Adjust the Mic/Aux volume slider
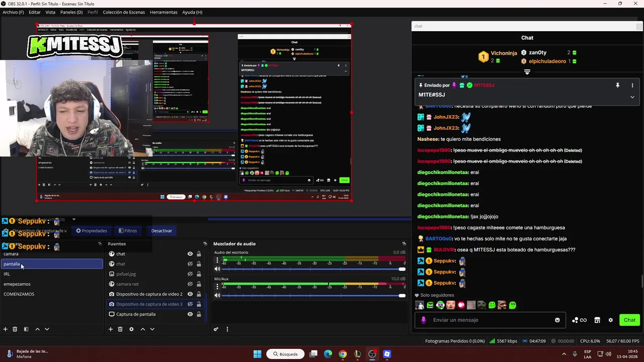Viewport: 644px width, 362px height. (x=313, y=295)
